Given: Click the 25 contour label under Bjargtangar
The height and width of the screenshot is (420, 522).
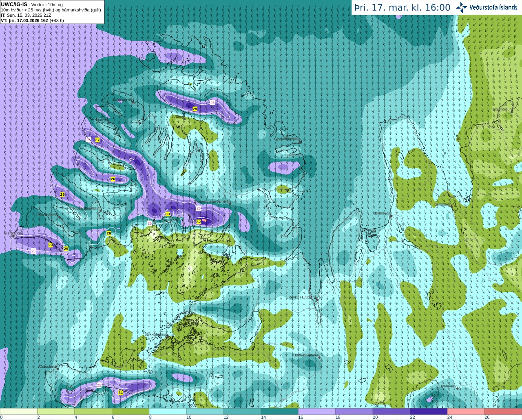Looking at the screenshot, I should click(x=33, y=251).
